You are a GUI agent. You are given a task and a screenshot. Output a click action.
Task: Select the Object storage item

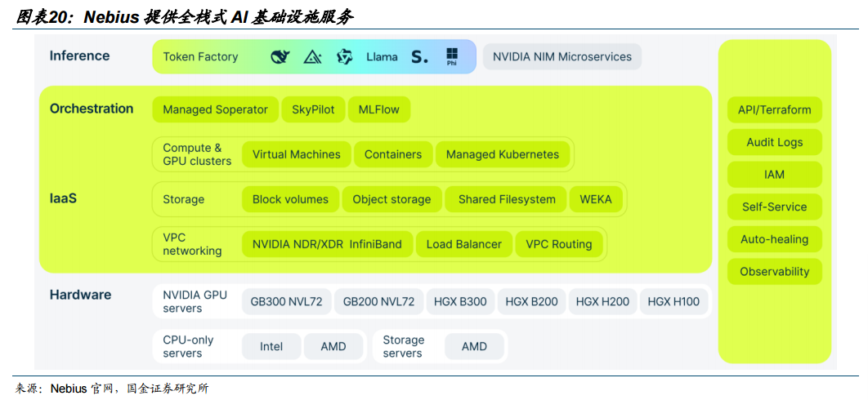coord(391,199)
